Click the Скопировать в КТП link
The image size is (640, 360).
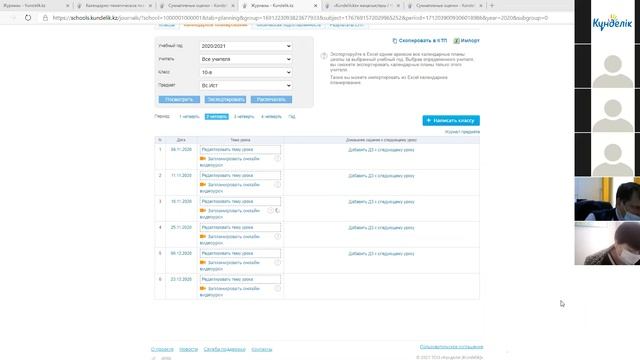(x=423, y=41)
